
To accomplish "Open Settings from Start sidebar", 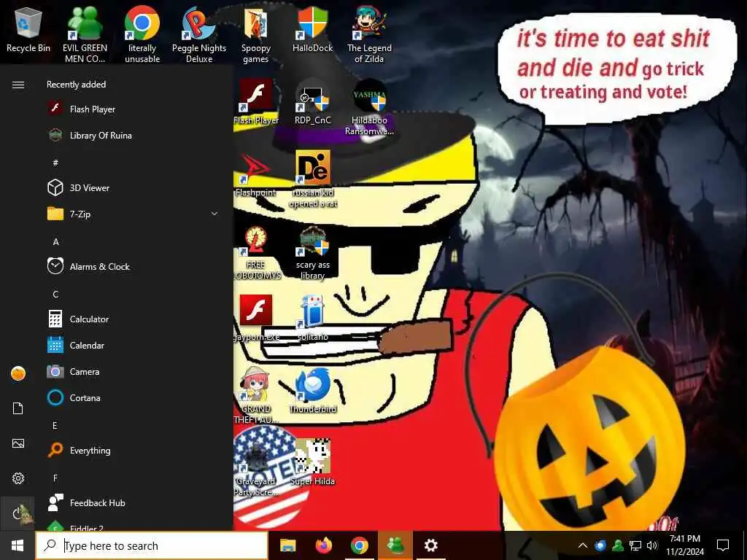I will (18, 478).
